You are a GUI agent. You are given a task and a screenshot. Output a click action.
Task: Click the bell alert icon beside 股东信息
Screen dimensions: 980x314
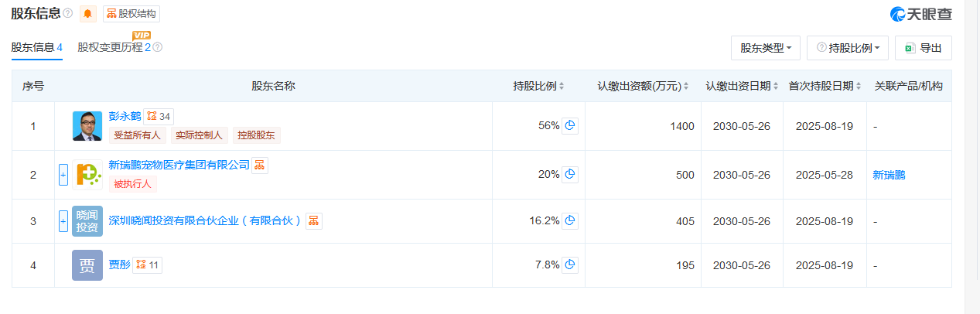pos(88,14)
